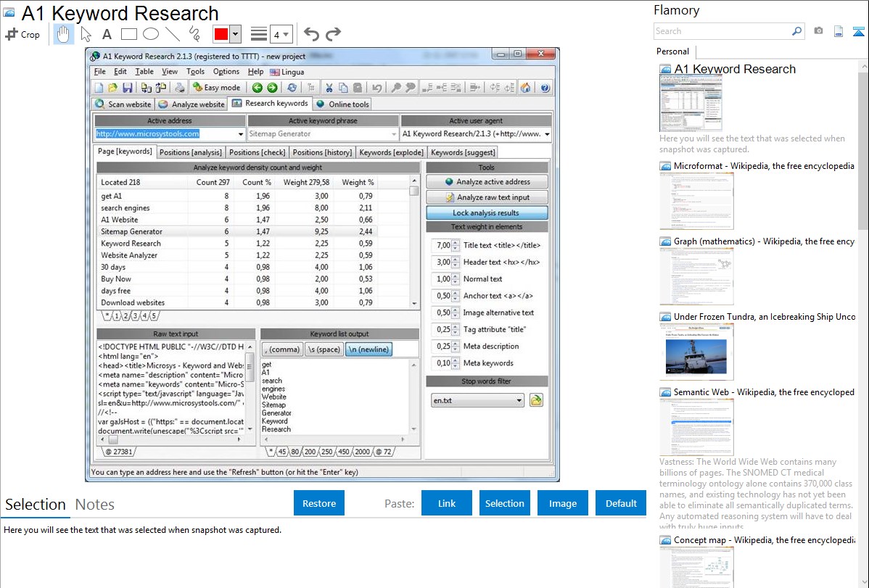Click the Header text weight stepper

tap(456, 262)
